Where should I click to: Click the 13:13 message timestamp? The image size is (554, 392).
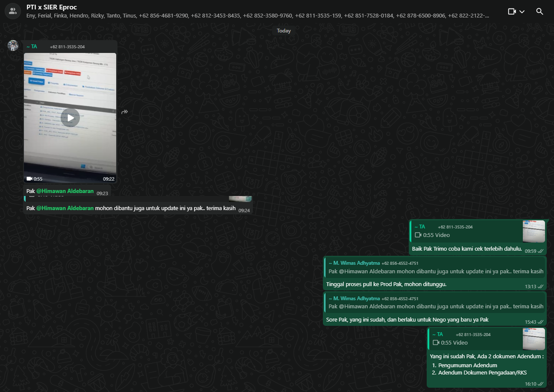click(531, 287)
